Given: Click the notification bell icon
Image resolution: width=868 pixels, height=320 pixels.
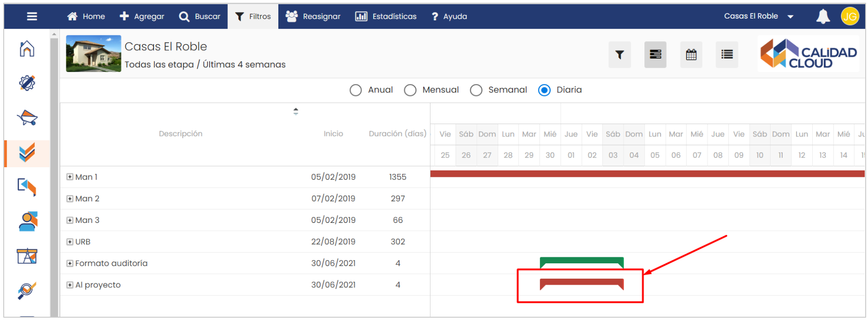Looking at the screenshot, I should [x=823, y=17].
